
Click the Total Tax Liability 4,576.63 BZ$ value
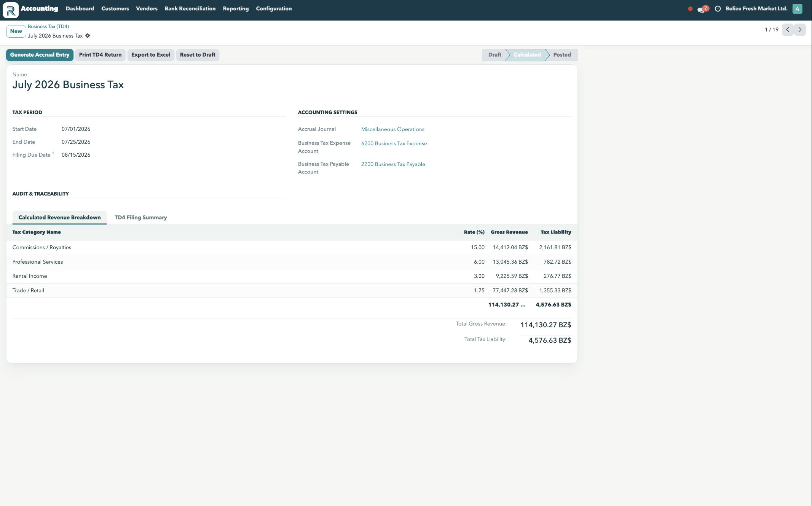550,341
